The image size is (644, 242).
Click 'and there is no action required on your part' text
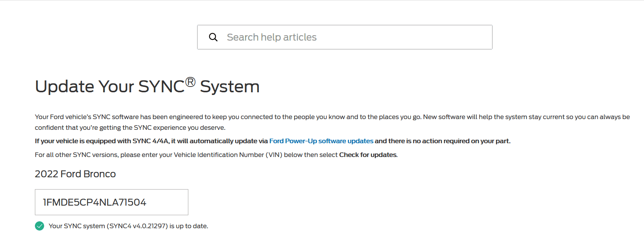pyautogui.click(x=442, y=141)
